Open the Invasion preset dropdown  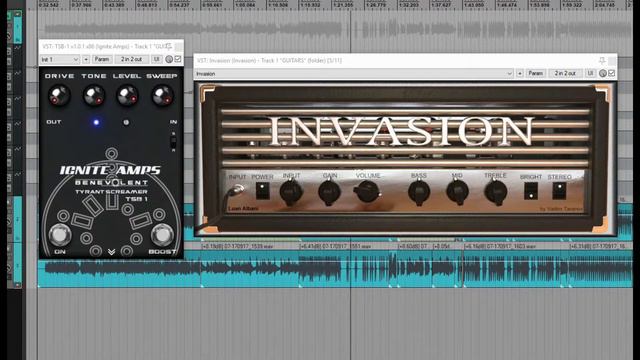353,73
